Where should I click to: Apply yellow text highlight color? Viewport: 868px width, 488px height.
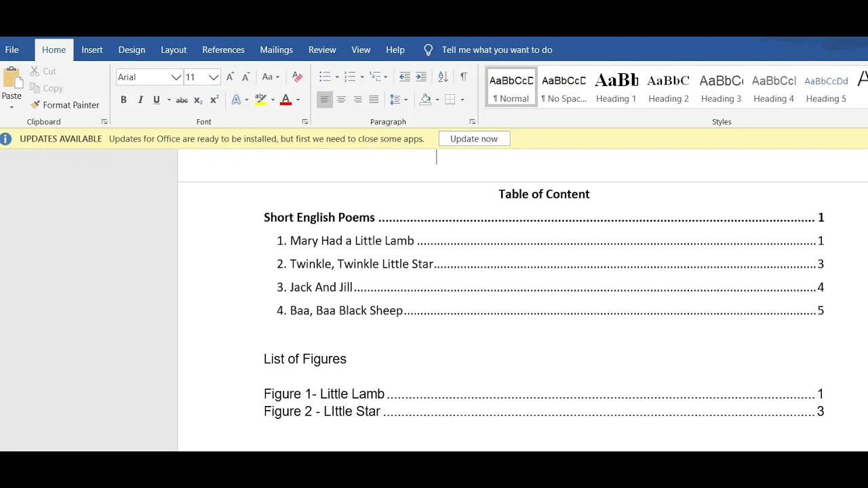pyautogui.click(x=261, y=100)
